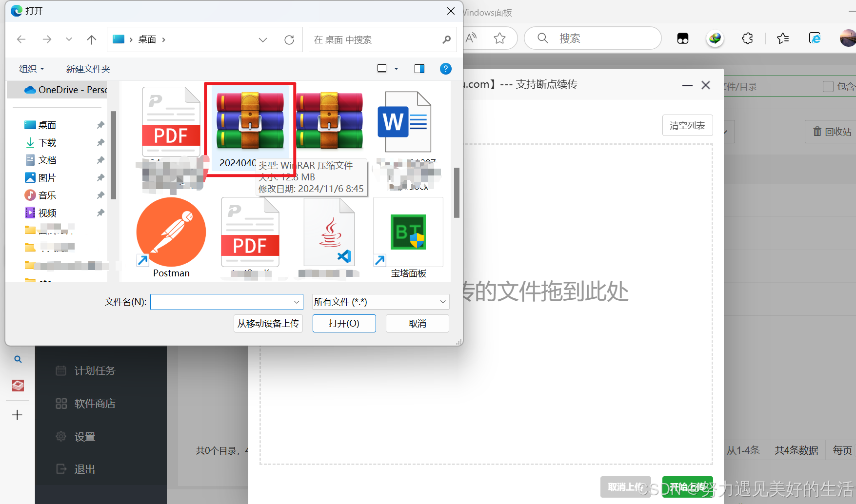The height and width of the screenshot is (504, 856).
Task: Click 取消上传 button
Action: point(626,486)
